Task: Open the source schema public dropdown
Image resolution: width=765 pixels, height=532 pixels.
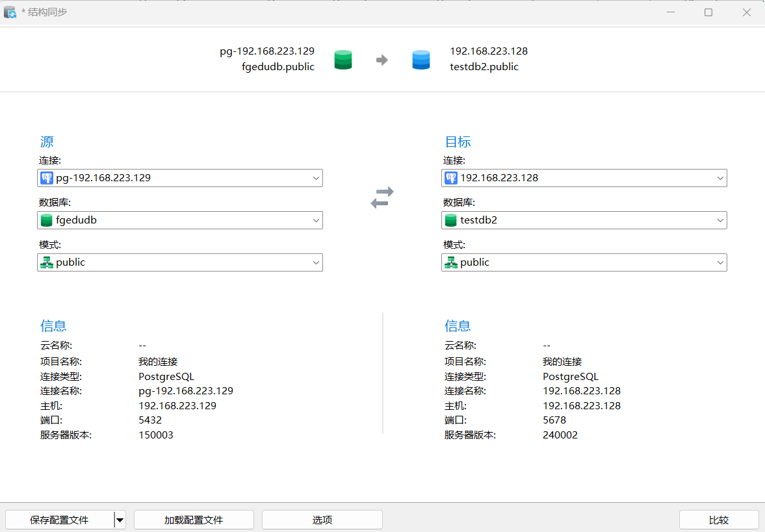Action: pyautogui.click(x=316, y=262)
